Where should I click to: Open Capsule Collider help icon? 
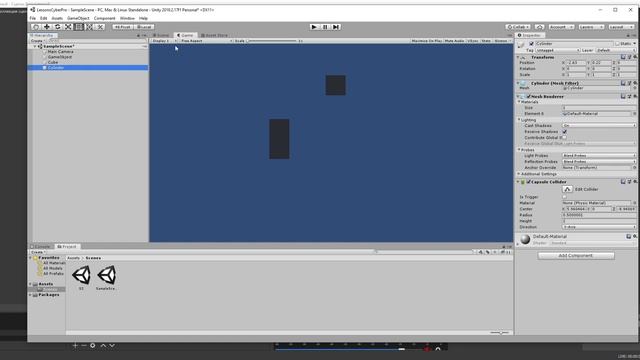point(623,182)
